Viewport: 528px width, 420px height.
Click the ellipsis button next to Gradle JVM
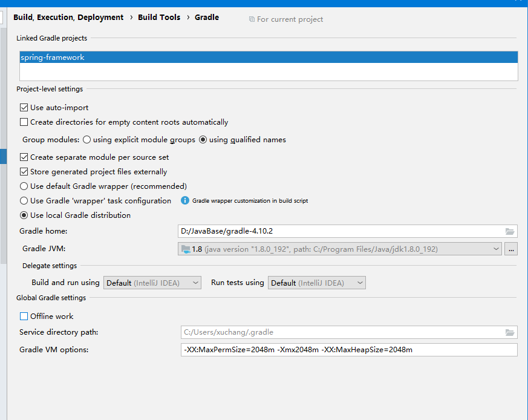(x=511, y=249)
